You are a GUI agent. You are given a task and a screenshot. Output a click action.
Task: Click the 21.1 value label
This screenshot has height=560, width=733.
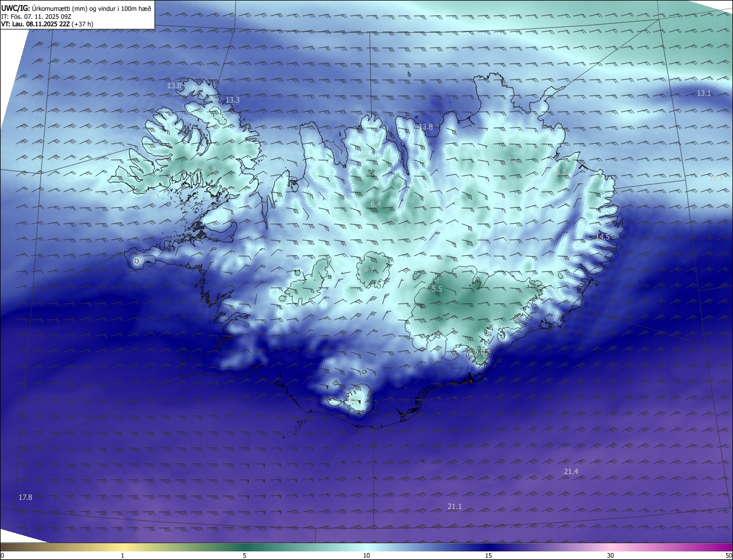click(455, 506)
